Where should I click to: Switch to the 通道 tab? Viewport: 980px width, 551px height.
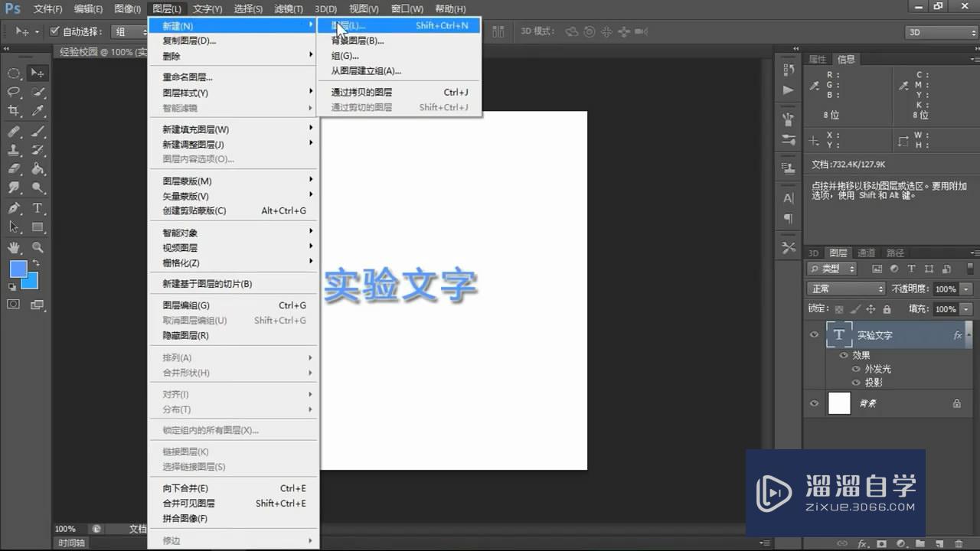tap(867, 253)
